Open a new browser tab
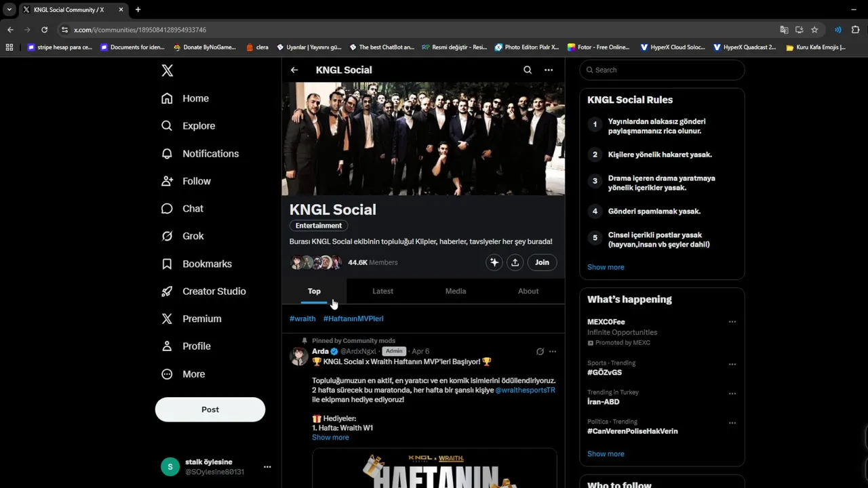 (138, 9)
